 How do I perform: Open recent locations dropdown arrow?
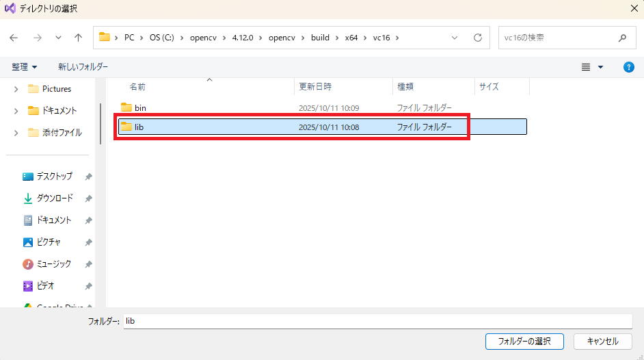click(x=58, y=38)
